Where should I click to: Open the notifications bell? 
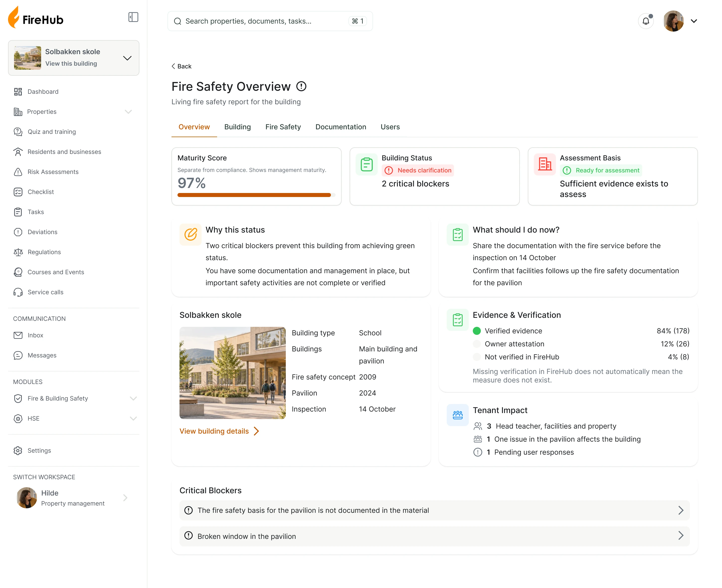click(x=646, y=21)
